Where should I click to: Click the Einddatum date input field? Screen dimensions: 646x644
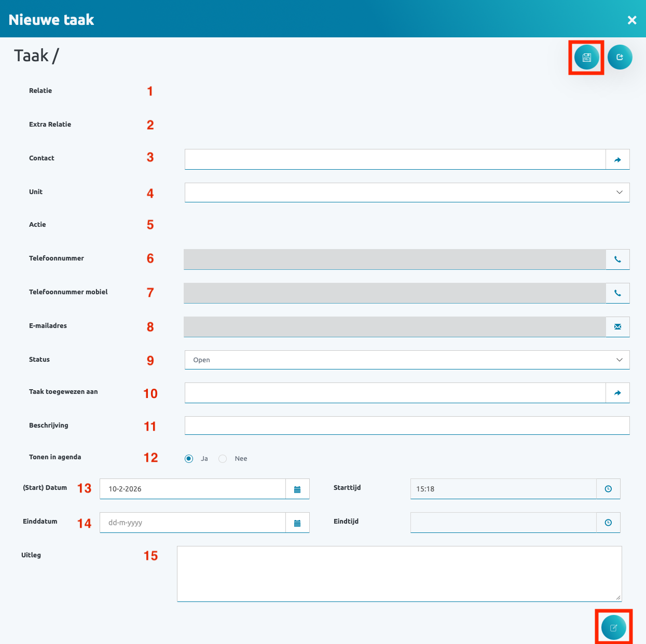coord(193,523)
